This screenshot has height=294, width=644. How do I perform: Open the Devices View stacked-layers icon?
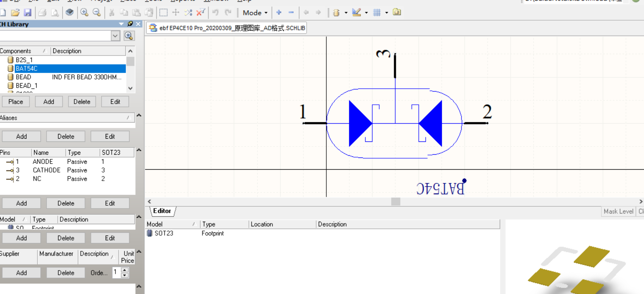coord(69,12)
